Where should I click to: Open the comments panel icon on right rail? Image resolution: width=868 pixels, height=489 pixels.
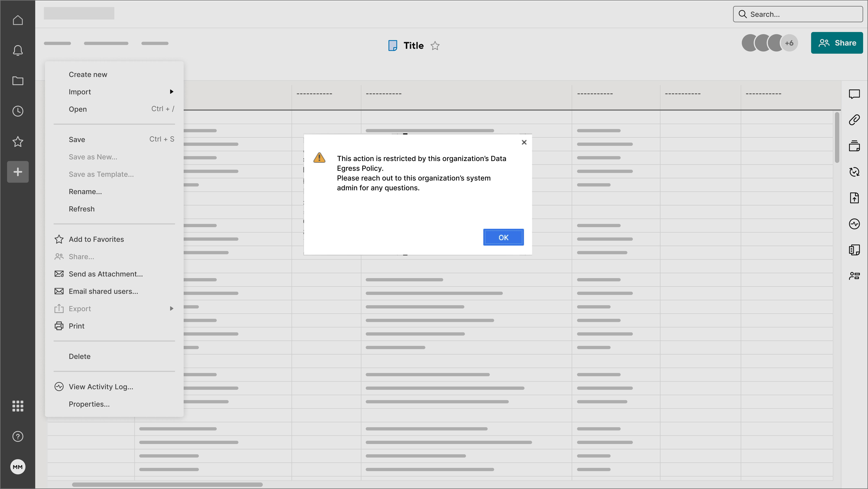[854, 94]
